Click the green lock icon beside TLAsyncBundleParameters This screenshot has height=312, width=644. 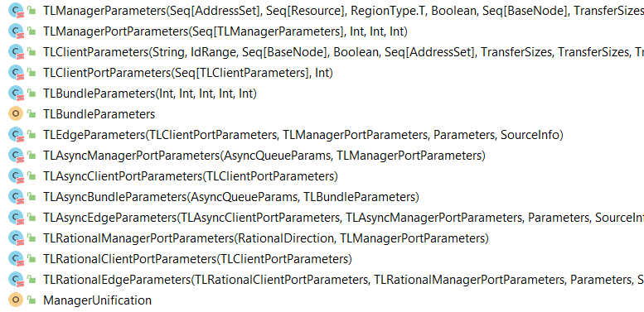click(x=31, y=197)
